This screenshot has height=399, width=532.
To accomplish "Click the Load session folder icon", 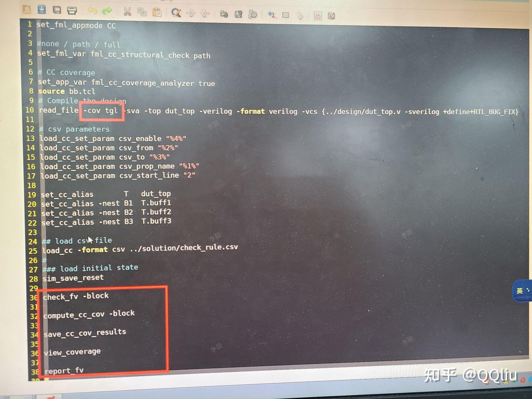I will (x=224, y=14).
